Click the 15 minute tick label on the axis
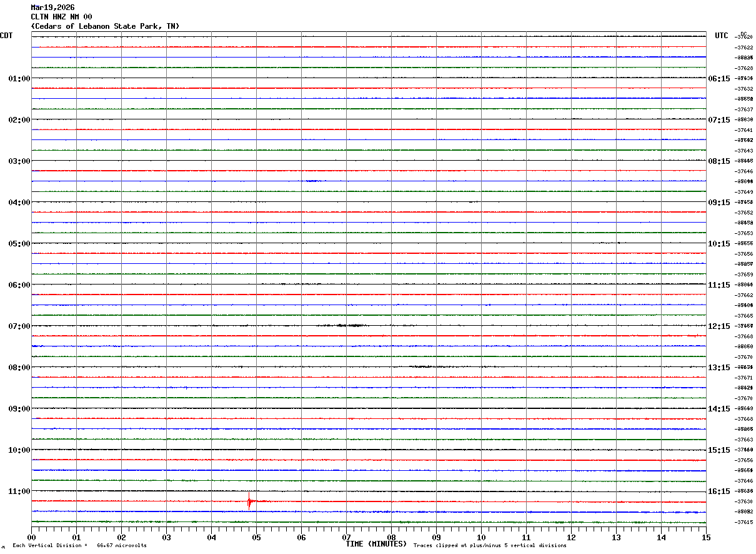 tap(706, 537)
